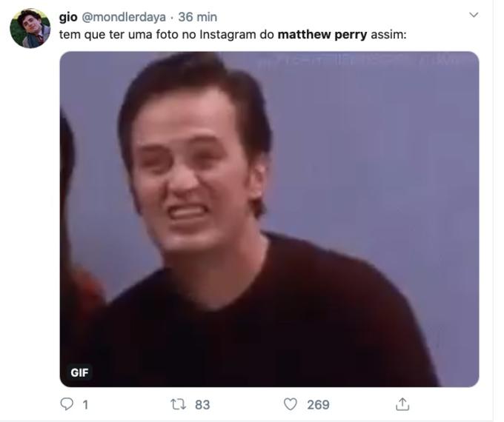Click the bold matthew perry text

coord(322,34)
